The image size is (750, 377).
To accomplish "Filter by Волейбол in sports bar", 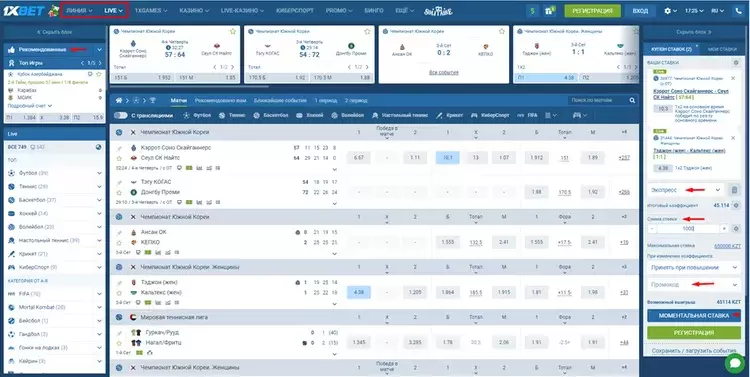I will tap(348, 115).
